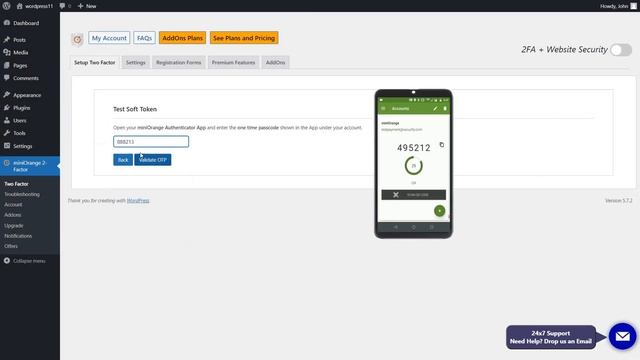Switch to Premium Features tab
The height and width of the screenshot is (360, 640).
233,62
